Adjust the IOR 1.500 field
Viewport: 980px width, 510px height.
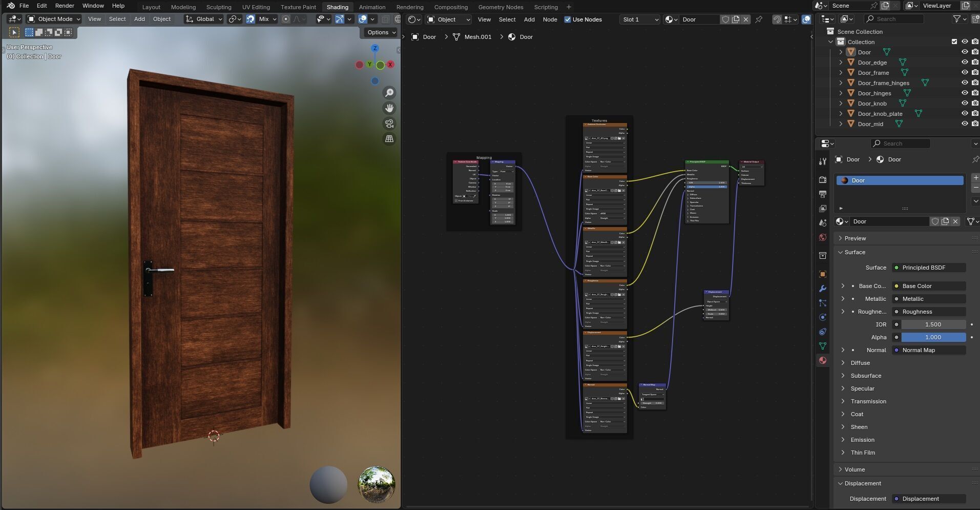coord(933,324)
